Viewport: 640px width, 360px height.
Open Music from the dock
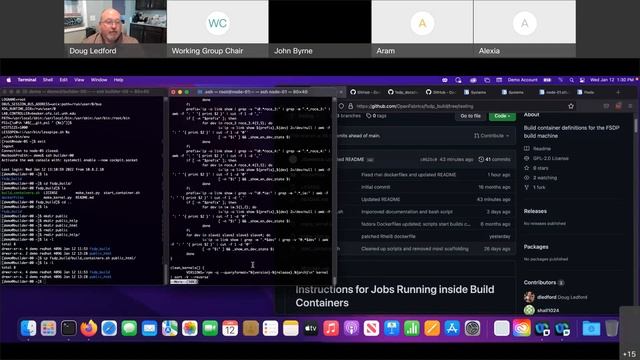pos(331,328)
